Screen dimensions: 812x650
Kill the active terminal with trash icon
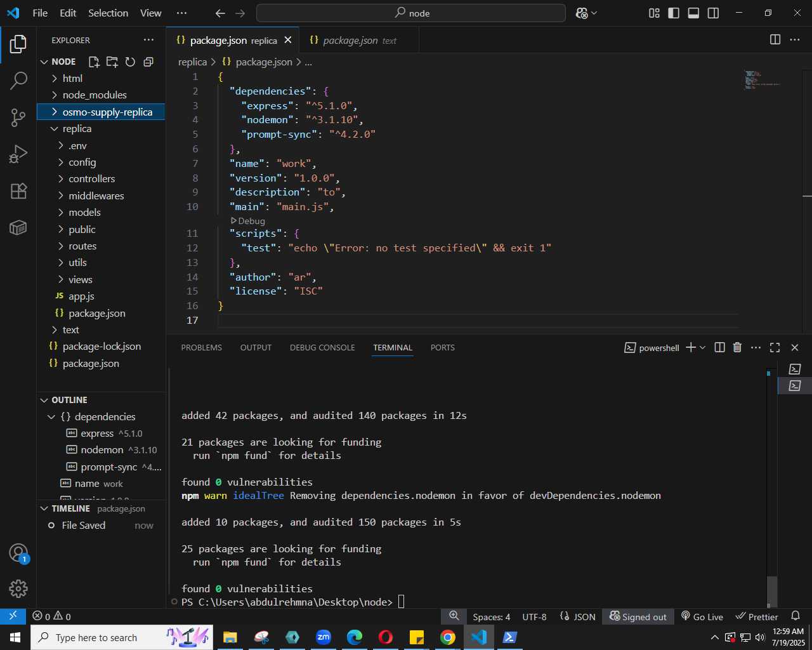point(737,347)
